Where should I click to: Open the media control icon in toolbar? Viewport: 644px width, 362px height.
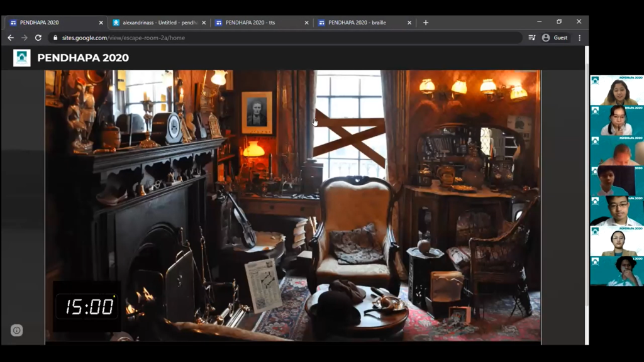532,38
